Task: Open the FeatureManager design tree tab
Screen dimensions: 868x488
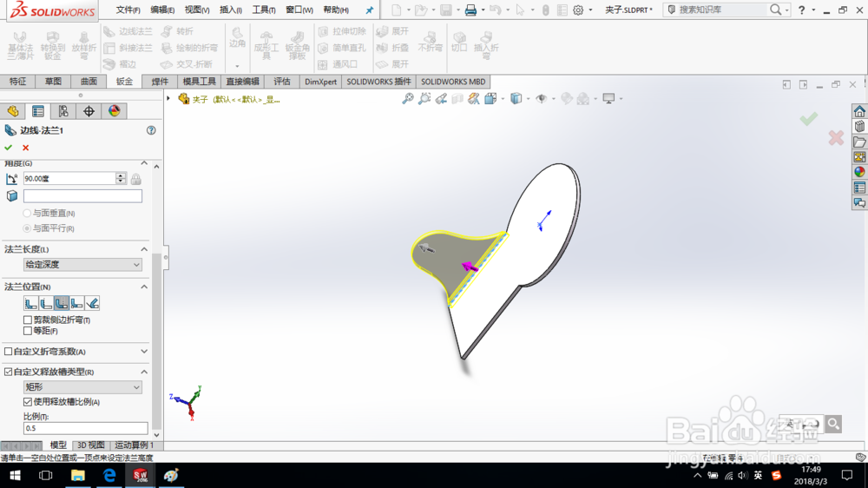Action: tap(13, 111)
